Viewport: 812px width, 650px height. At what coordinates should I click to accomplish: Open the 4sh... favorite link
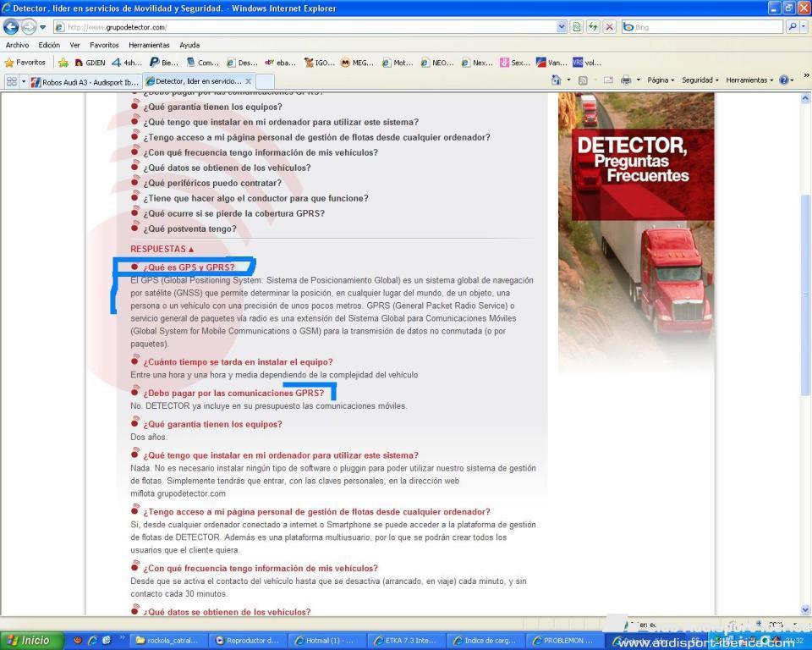[x=126, y=63]
